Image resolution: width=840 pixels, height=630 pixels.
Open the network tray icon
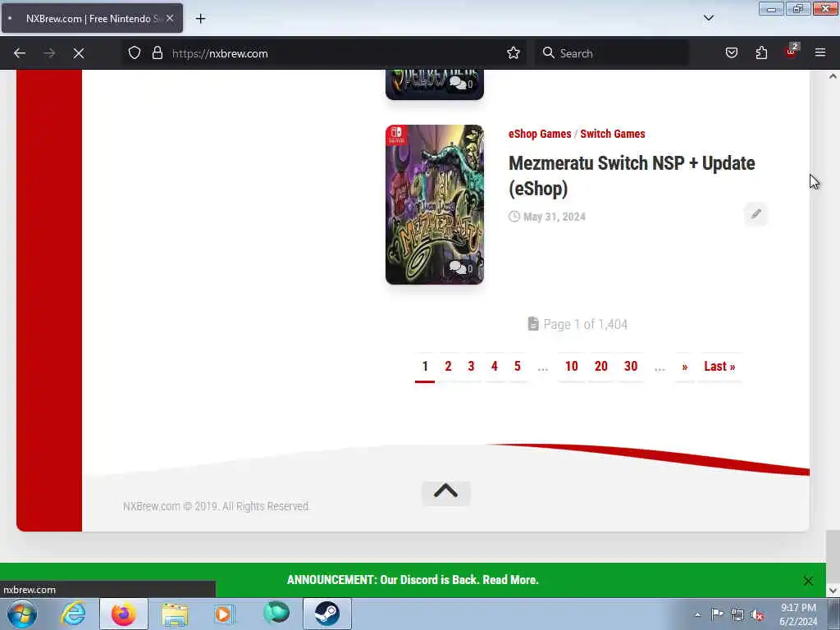click(737, 614)
